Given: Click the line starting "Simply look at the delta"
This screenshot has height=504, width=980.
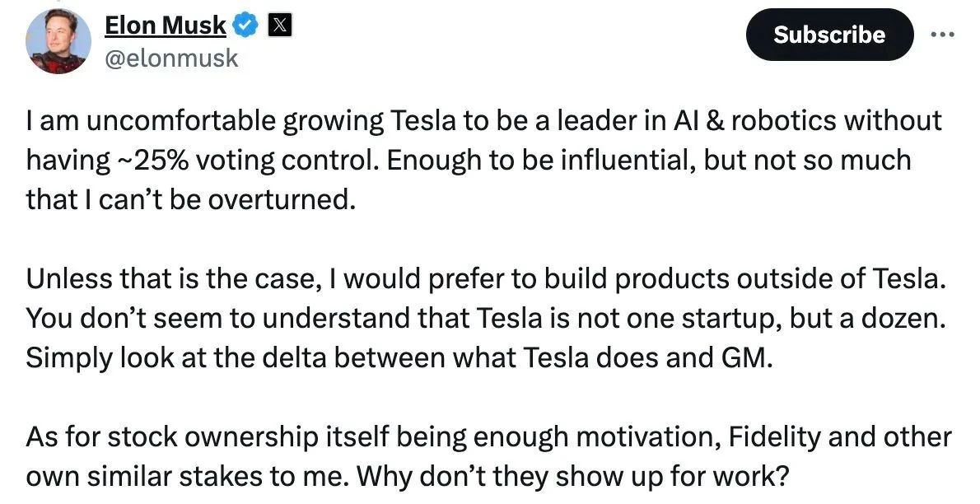Looking at the screenshot, I should [x=399, y=357].
